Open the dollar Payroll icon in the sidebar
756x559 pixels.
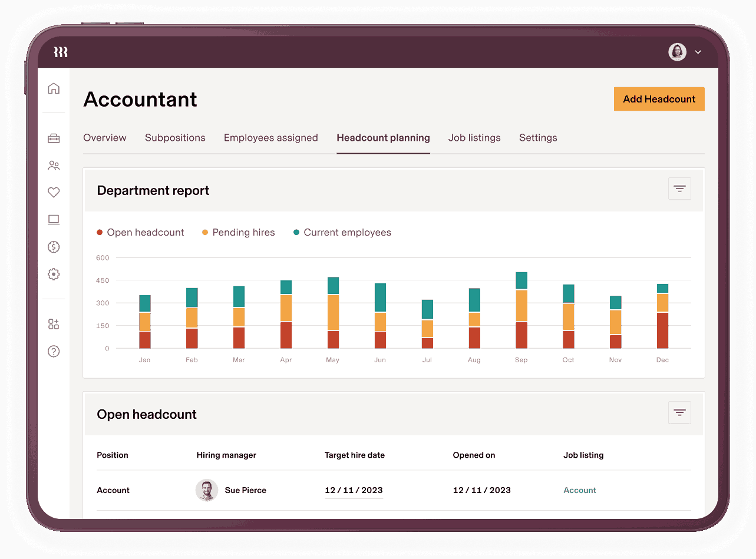click(54, 247)
